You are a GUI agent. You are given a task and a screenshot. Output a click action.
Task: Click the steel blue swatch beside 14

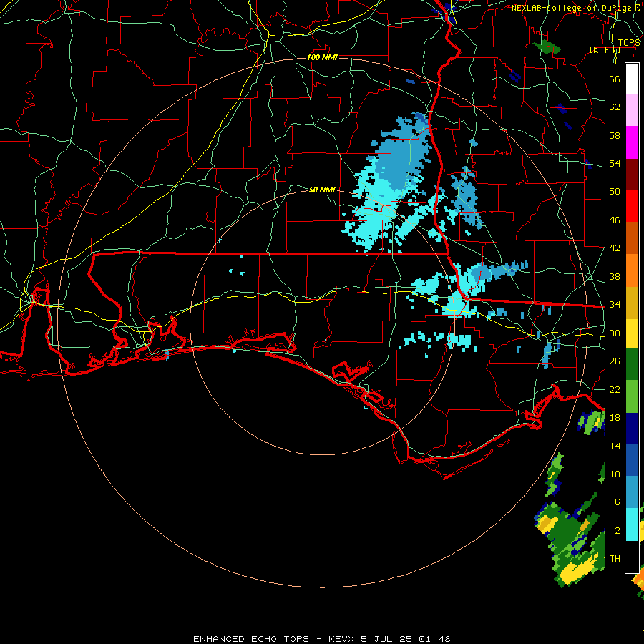[x=632, y=492]
